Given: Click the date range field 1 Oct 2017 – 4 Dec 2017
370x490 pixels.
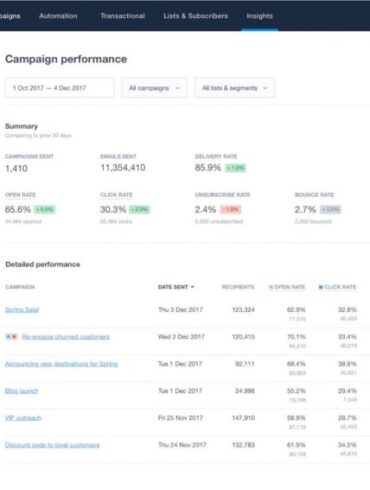Looking at the screenshot, I should pyautogui.click(x=59, y=88).
